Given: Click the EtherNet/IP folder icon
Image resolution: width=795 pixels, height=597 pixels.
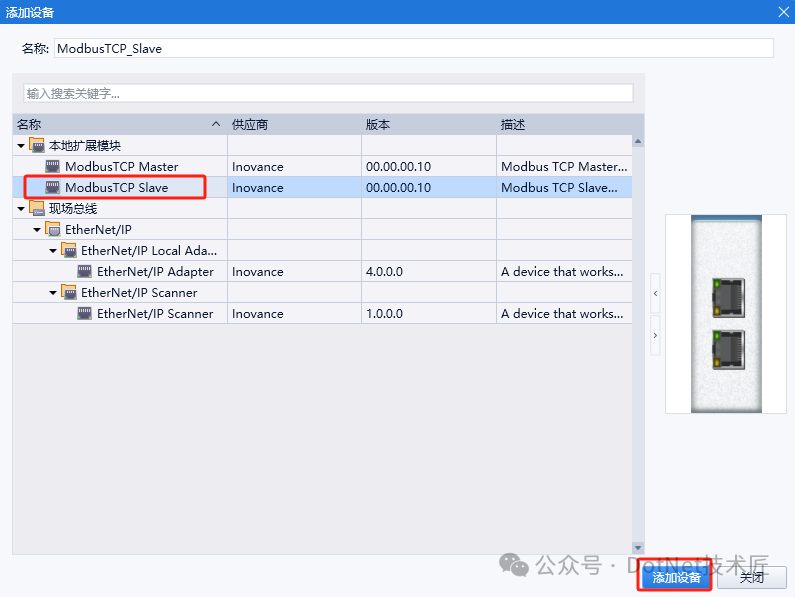Looking at the screenshot, I should tap(53, 229).
